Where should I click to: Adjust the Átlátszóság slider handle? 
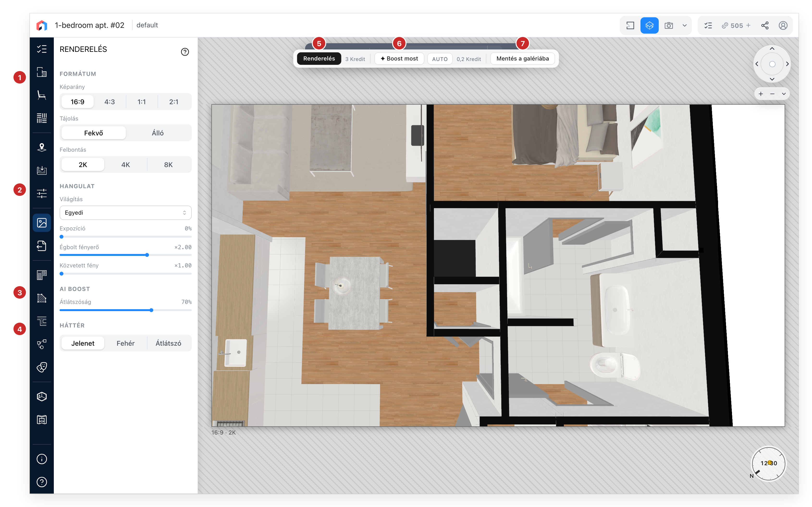click(x=152, y=310)
